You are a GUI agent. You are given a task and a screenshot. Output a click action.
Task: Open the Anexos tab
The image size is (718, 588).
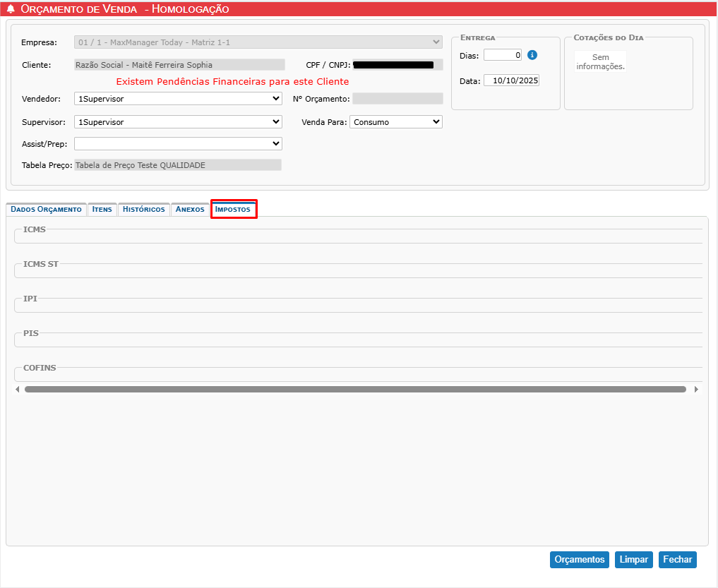point(190,210)
